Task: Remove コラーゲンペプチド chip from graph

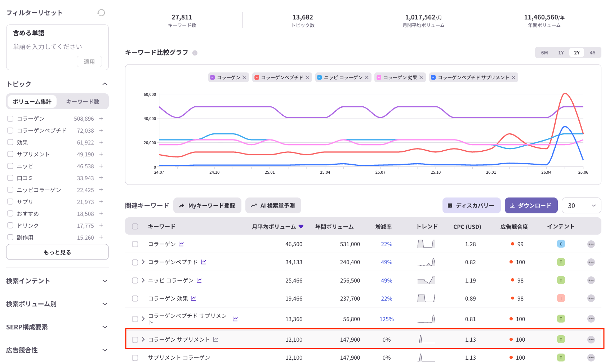Action: pyautogui.click(x=307, y=77)
